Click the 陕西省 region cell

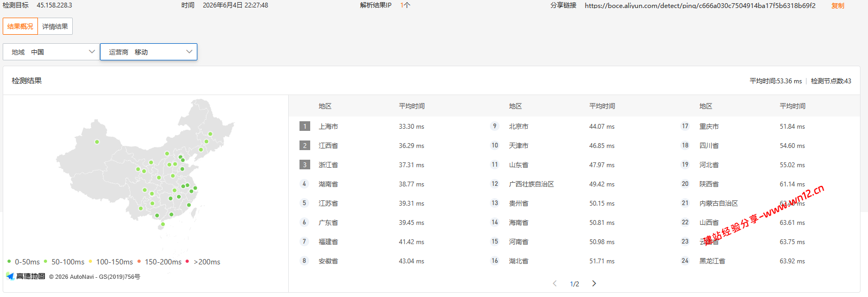709,184
